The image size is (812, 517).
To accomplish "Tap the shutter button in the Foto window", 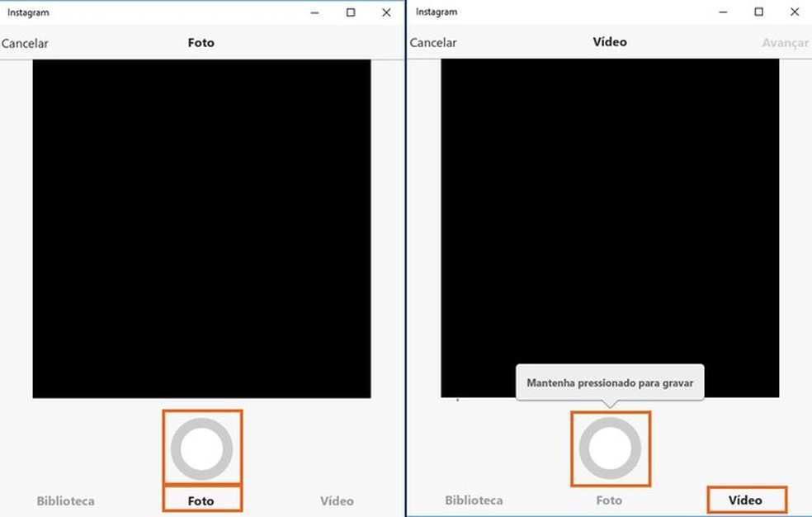I will click(x=202, y=448).
